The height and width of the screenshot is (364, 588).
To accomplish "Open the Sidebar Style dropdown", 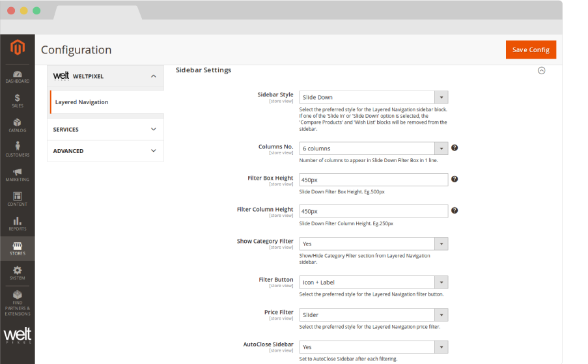I will [x=373, y=97].
